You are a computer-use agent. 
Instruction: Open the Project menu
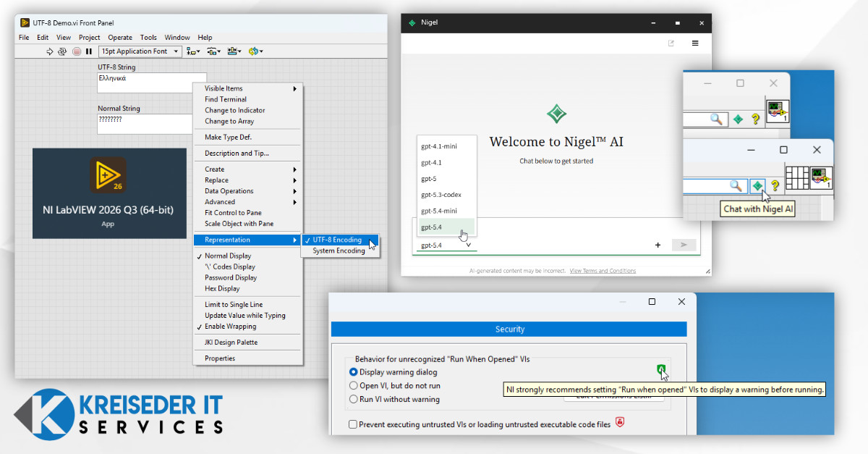point(90,38)
